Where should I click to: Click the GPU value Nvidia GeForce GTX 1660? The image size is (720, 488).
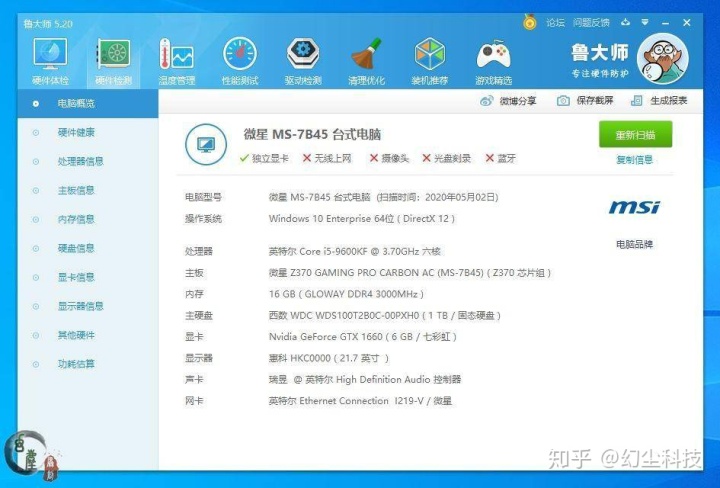(x=363, y=337)
